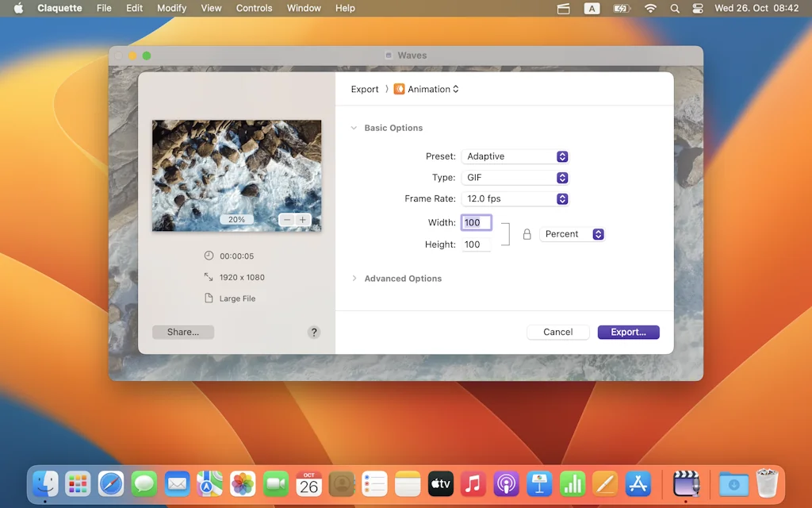Screen dimensions: 812x508
Task: Click the document icon beside Large File
Action: (207, 298)
